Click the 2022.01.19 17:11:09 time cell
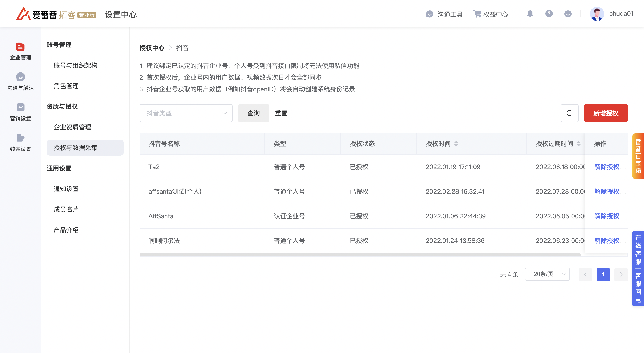Screen dimensions: 644x353 coord(453,167)
